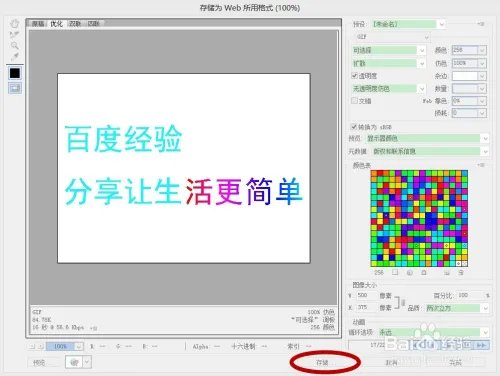Image resolution: width=500 pixels, height=376 pixels.
Task: Toggle slices visibility button
Action: (15, 88)
